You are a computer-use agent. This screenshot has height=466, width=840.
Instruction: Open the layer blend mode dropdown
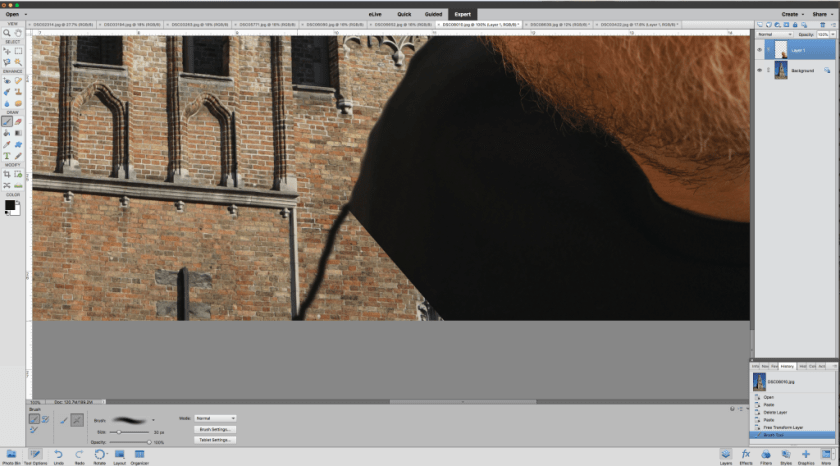click(x=774, y=34)
